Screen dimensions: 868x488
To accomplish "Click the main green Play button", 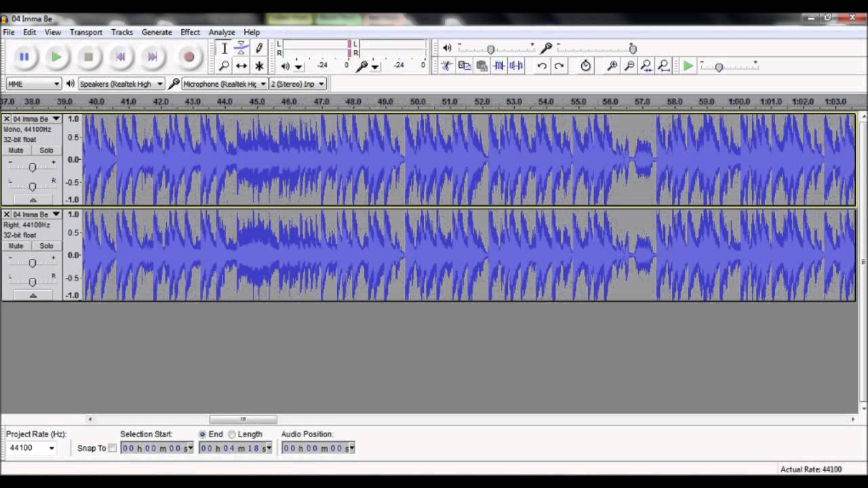I will [x=56, y=58].
